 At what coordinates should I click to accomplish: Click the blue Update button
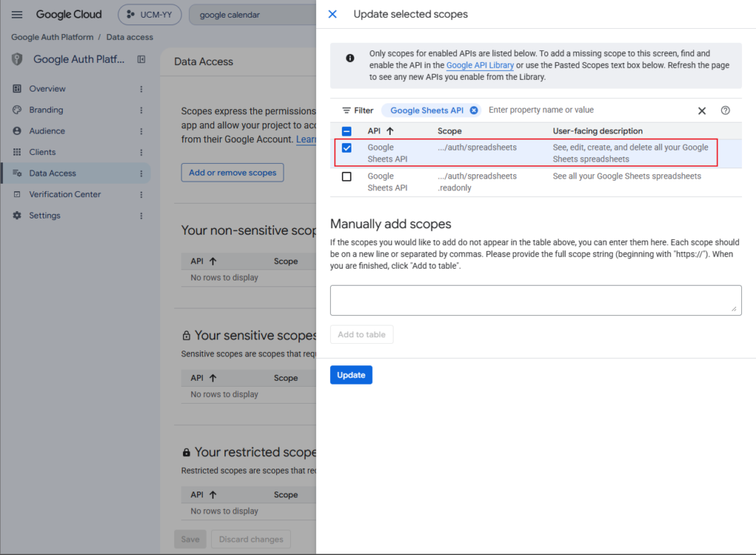(351, 376)
